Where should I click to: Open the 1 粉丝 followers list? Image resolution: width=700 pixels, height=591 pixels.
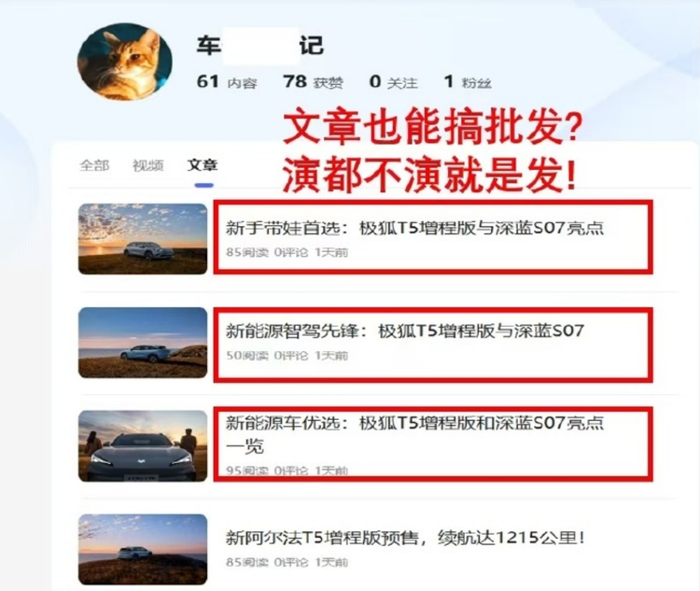click(x=468, y=82)
